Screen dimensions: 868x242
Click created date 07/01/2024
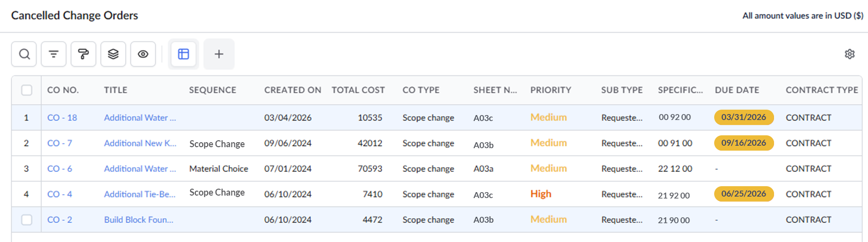pos(288,169)
